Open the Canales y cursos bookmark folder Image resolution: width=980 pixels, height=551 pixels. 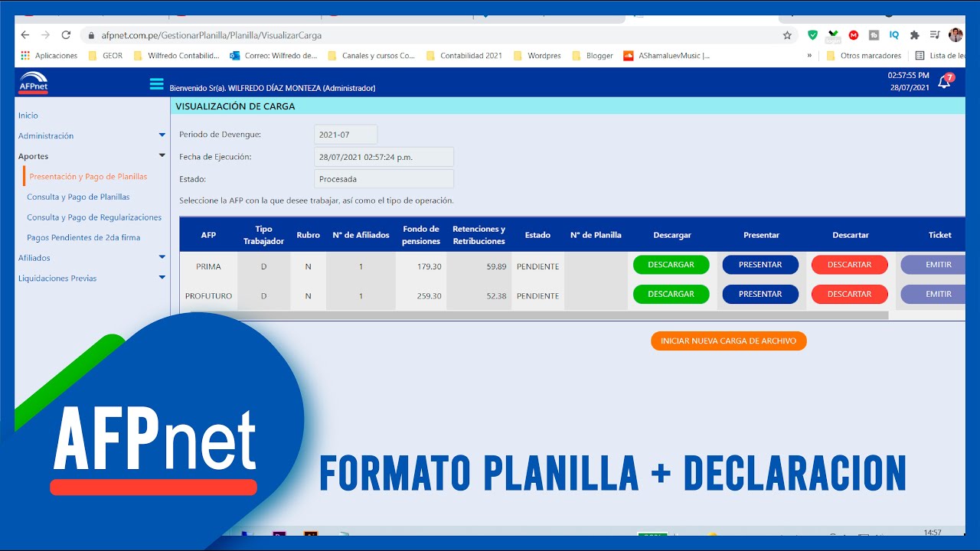(x=371, y=56)
